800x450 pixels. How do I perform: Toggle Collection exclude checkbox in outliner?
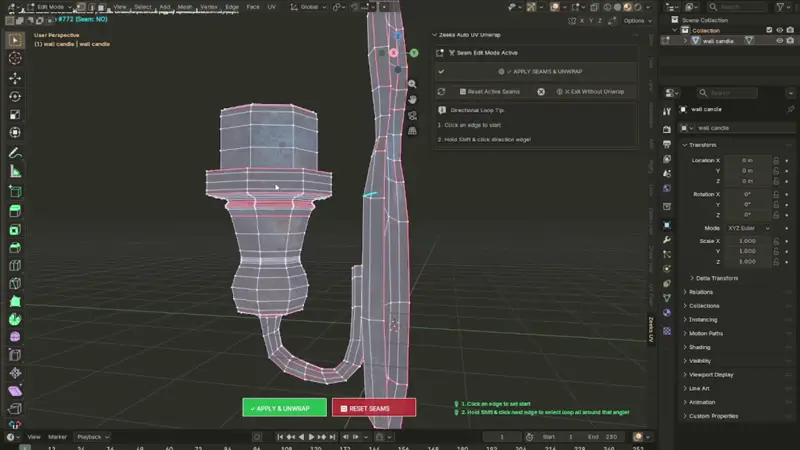click(x=769, y=31)
